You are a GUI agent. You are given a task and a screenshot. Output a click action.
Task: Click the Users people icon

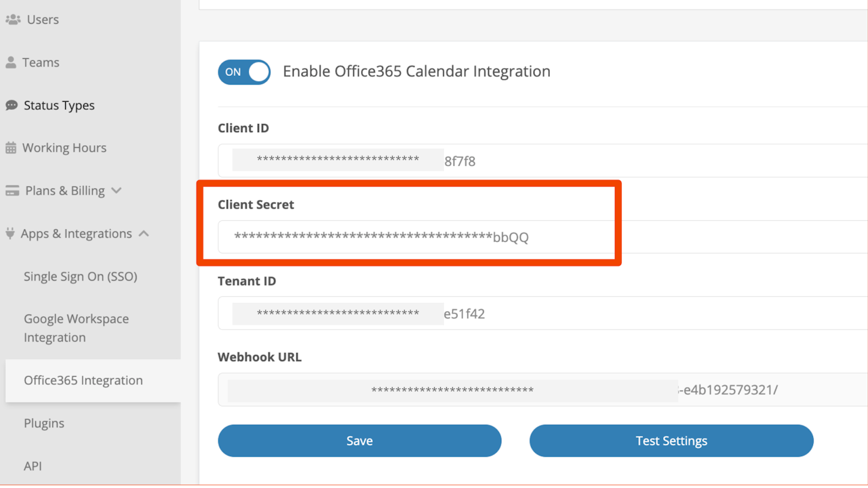(x=13, y=20)
